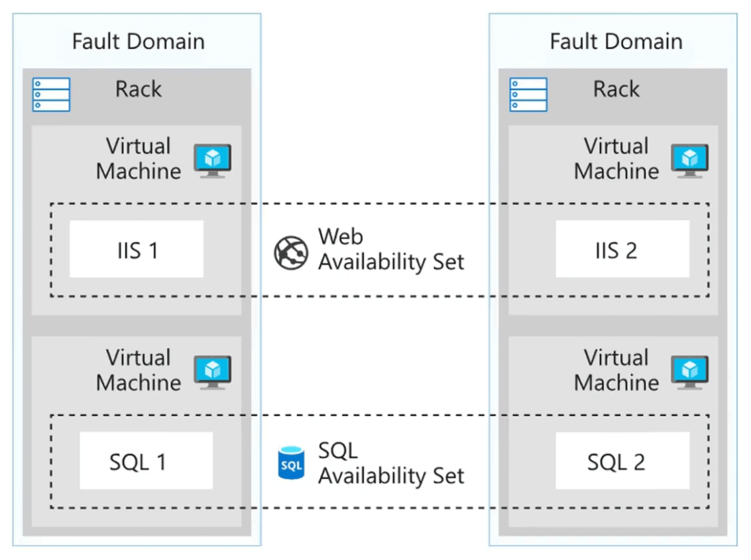Select the Virtual Machine icon above IIS 2
The width and height of the screenshot is (751, 560).
click(690, 159)
